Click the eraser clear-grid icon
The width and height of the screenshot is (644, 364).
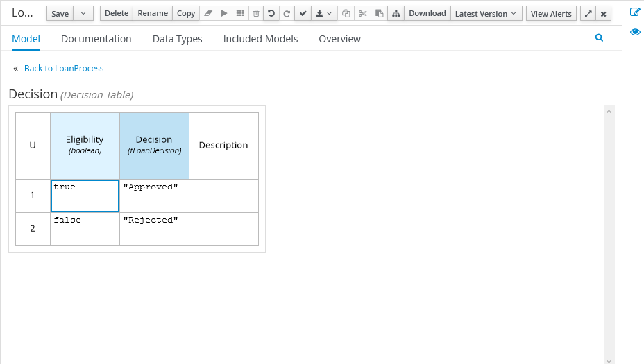(207, 14)
